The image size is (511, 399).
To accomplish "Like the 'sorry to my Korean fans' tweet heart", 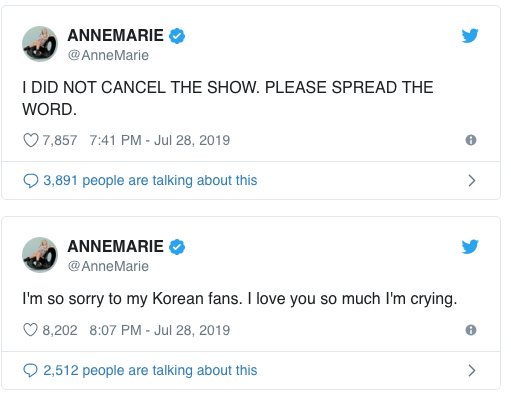I will (x=31, y=330).
